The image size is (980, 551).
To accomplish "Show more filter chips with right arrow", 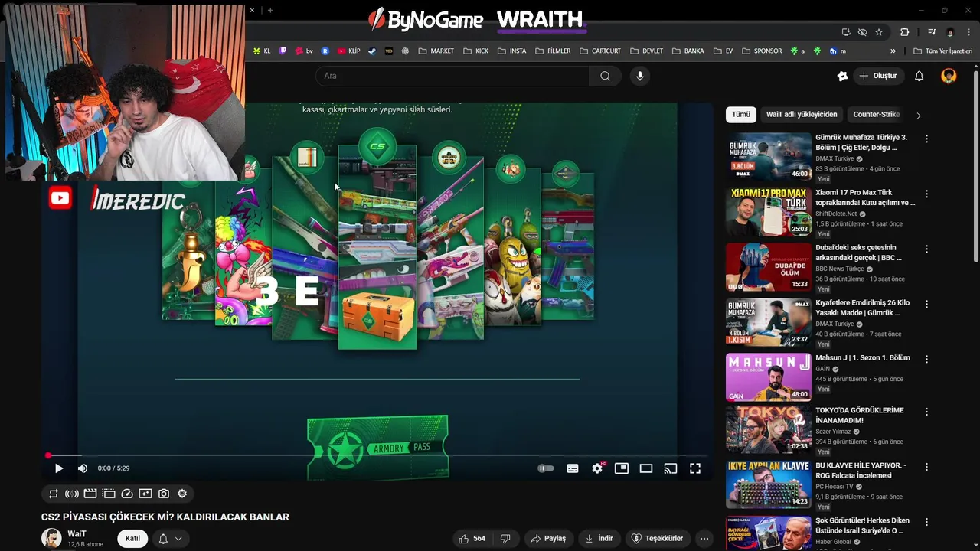I will tap(919, 116).
